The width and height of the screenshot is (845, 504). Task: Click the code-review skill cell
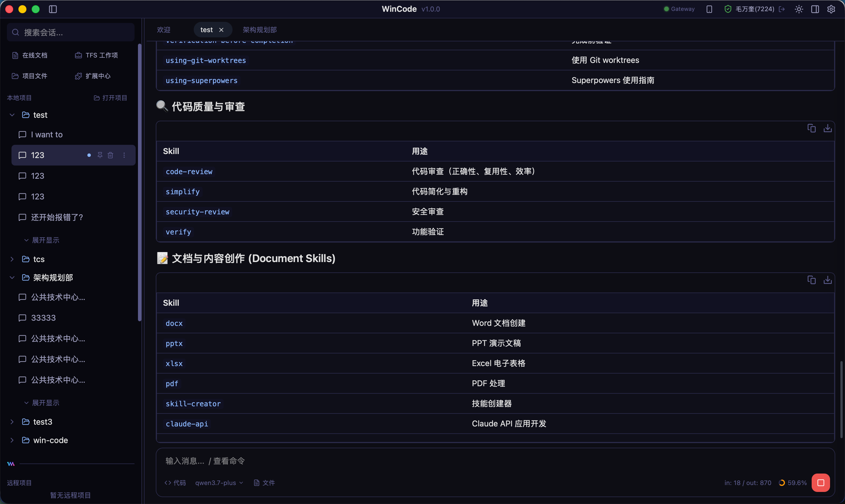click(189, 172)
